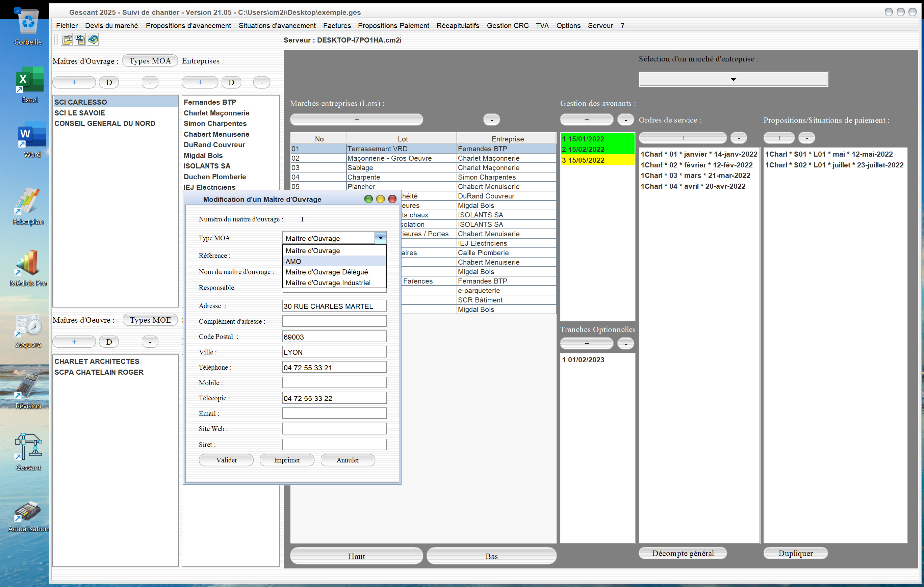
Task: Select CHARLET ARCHITECTES in Maîtres d'Oeuvre list
Action: 115,361
